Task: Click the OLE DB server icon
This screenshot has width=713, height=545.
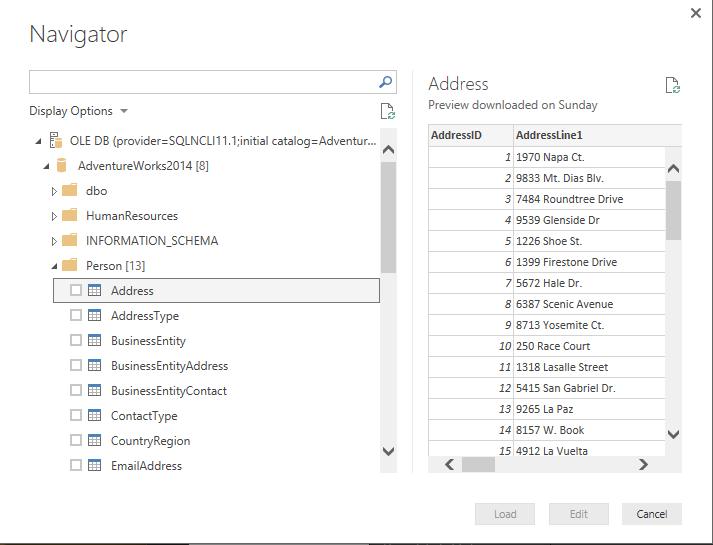Action: click(56, 140)
